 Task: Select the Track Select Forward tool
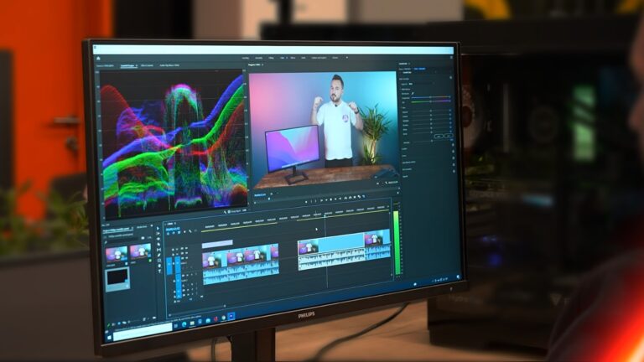pyautogui.click(x=158, y=234)
